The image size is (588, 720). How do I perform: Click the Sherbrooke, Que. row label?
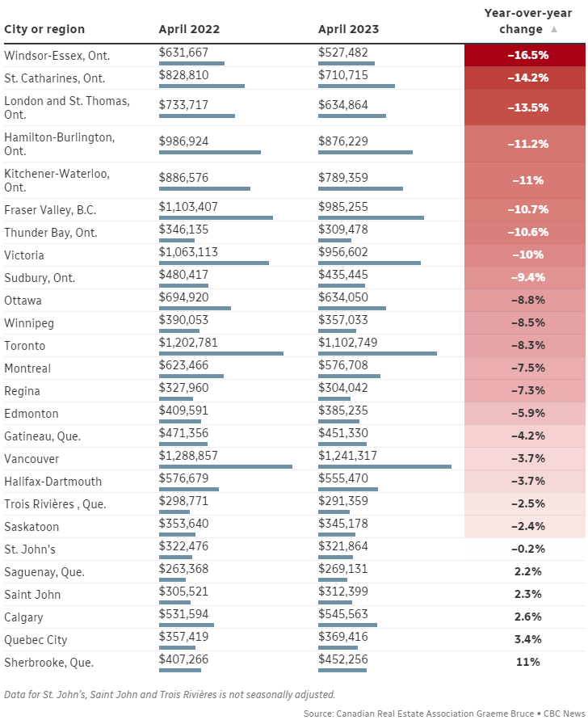click(x=48, y=663)
